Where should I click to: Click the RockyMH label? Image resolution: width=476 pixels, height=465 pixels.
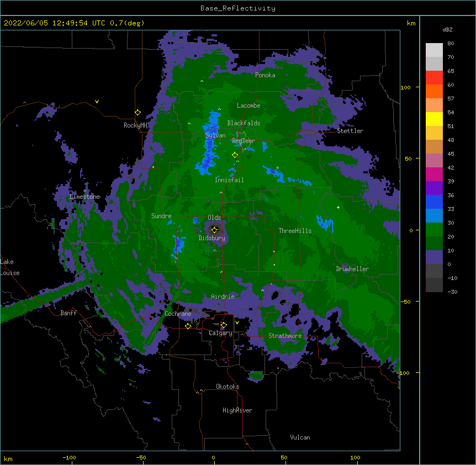coord(135,125)
